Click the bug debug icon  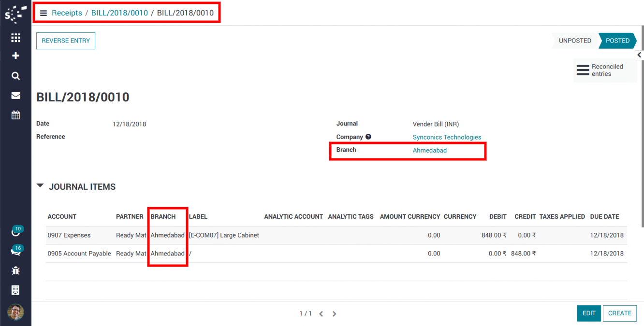point(15,270)
